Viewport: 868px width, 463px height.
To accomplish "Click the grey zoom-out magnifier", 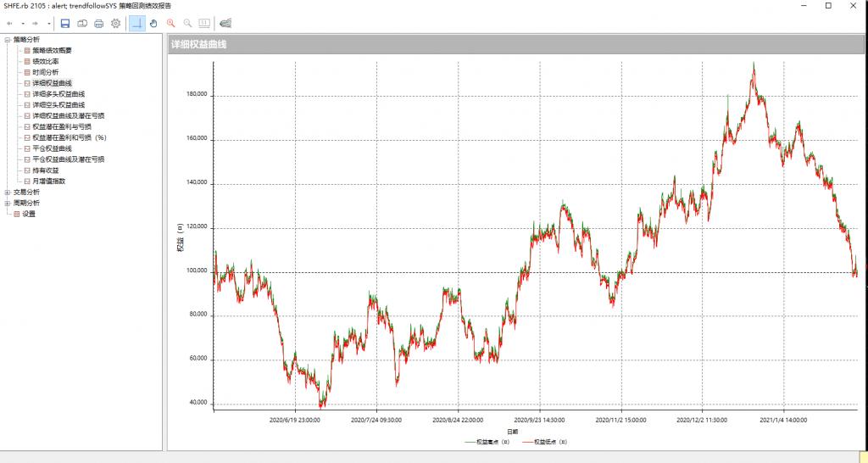I will (187, 23).
